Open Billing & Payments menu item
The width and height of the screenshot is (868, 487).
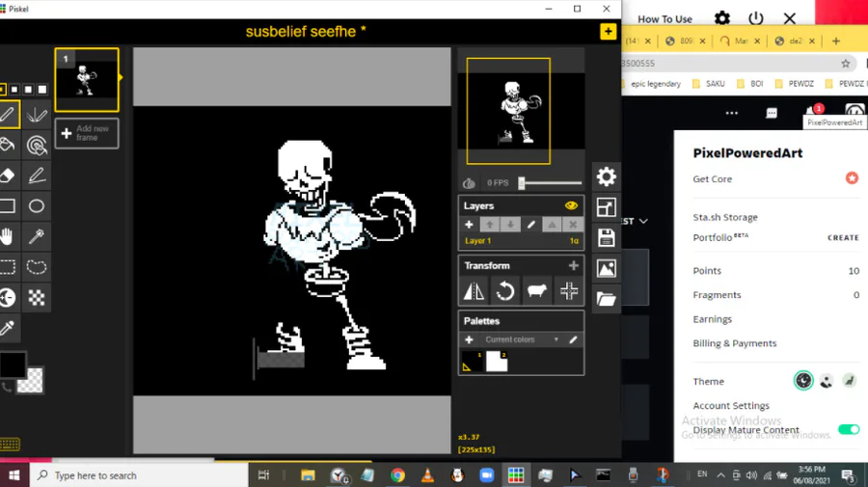click(x=735, y=343)
